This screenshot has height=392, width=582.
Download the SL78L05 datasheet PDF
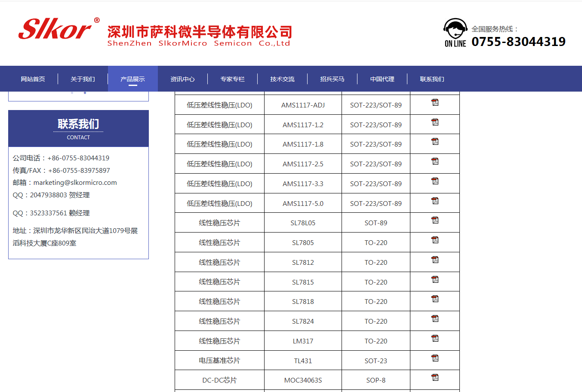coord(435,220)
